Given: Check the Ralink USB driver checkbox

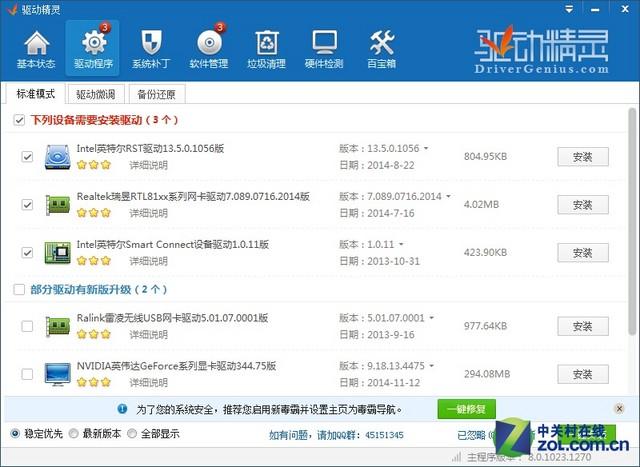Looking at the screenshot, I should click(x=27, y=326).
